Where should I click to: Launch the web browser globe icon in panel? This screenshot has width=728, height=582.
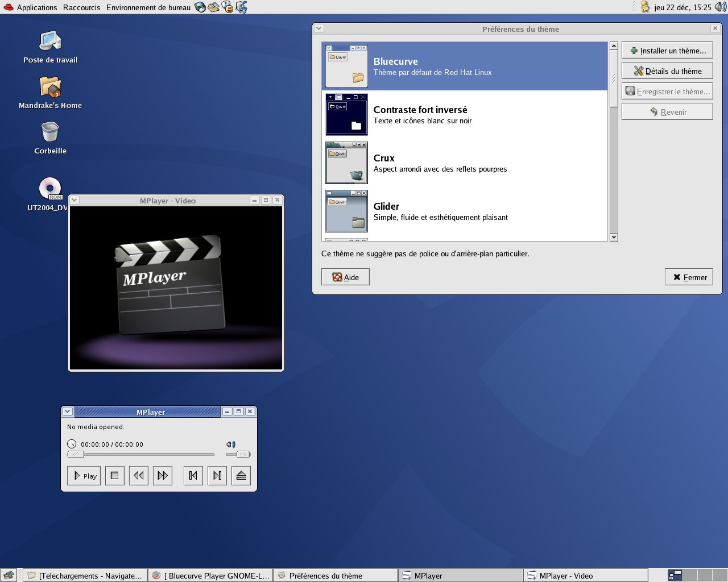coord(200,7)
